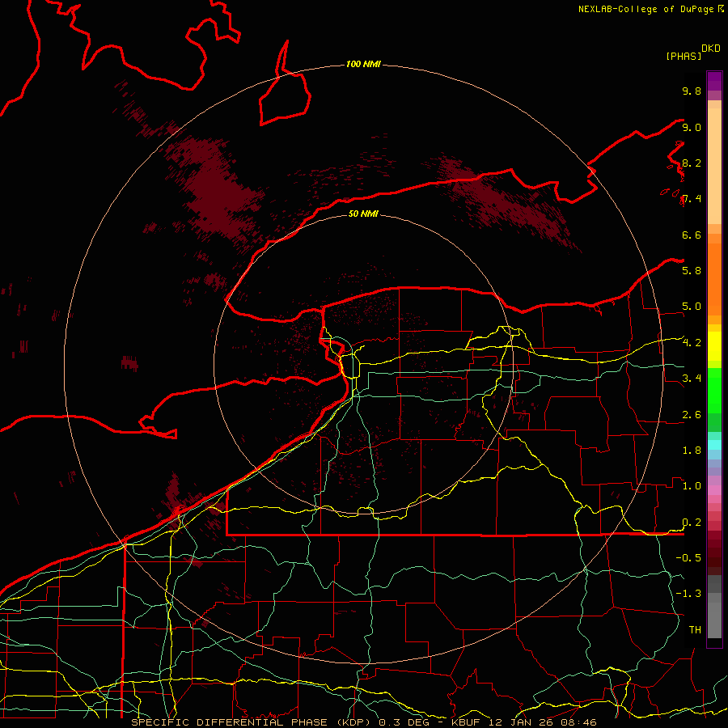Click the 2.6 legend value
This screenshot has height=728, width=728.
point(692,414)
